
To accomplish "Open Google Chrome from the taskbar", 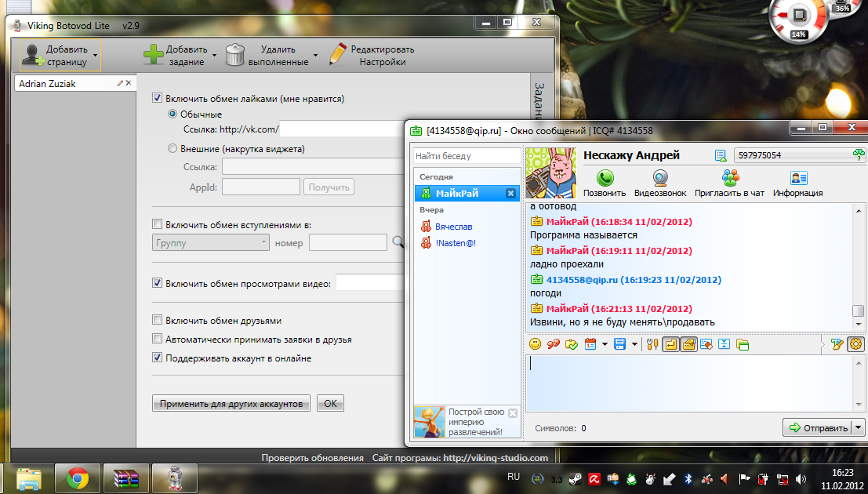I will pos(78,478).
